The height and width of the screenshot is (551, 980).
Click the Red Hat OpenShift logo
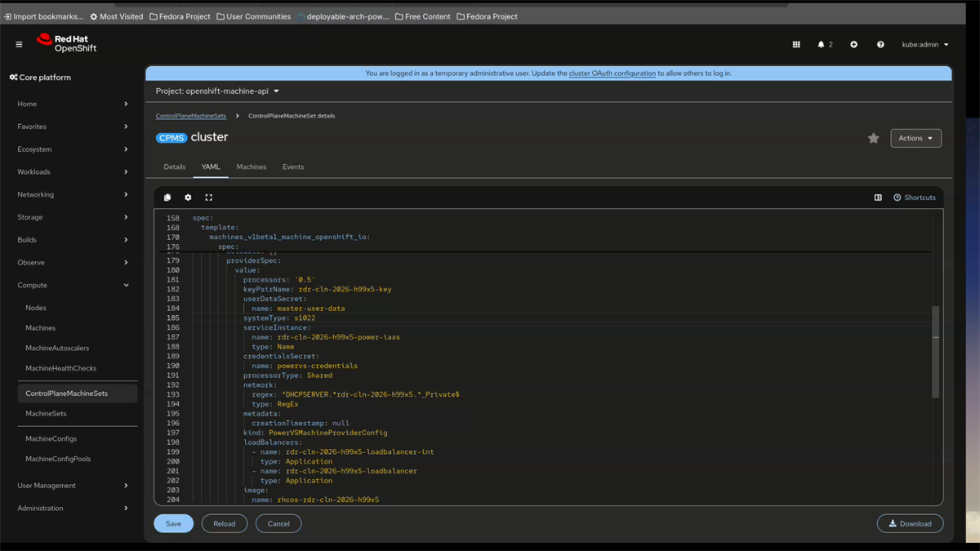click(66, 43)
